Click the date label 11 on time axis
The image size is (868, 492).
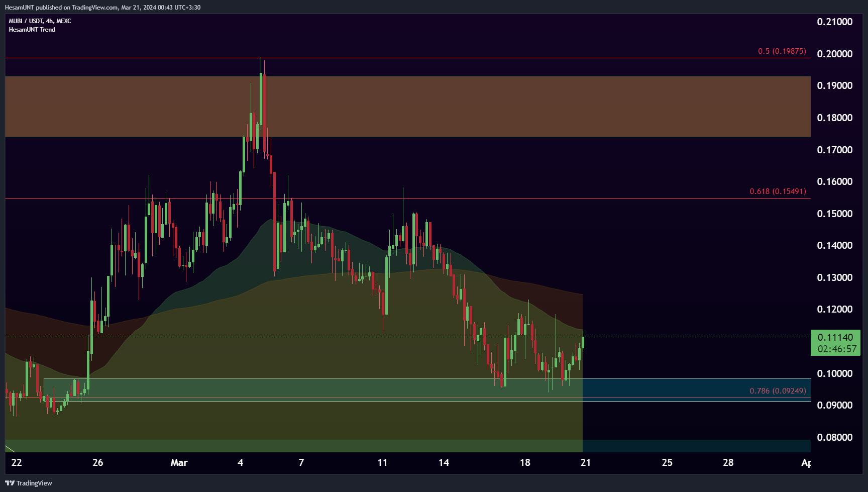pos(382,462)
